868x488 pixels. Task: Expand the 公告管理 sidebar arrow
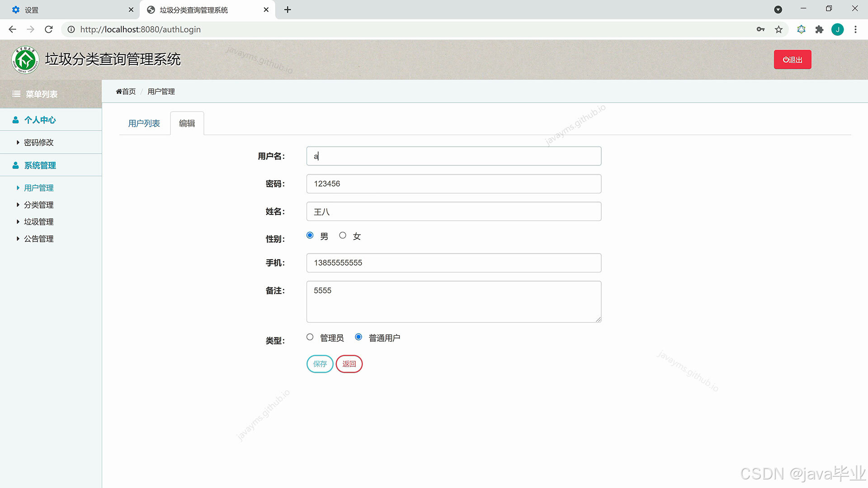click(18, 239)
